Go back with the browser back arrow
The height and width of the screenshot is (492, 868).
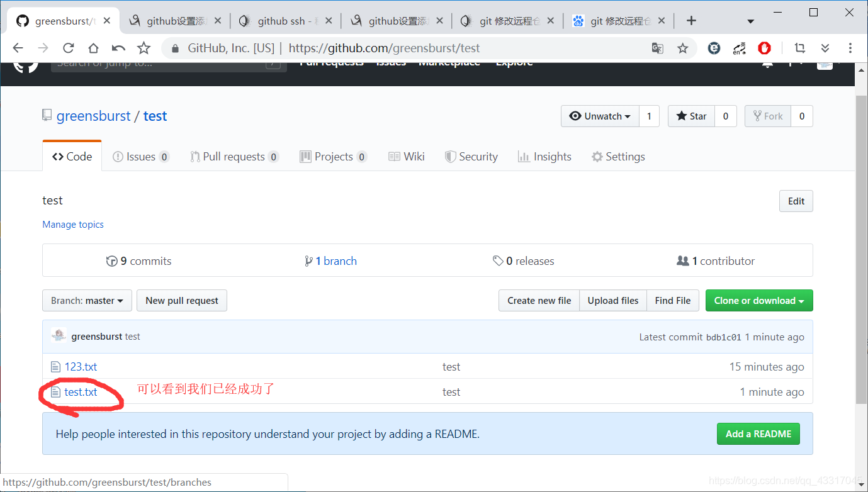[x=18, y=48]
